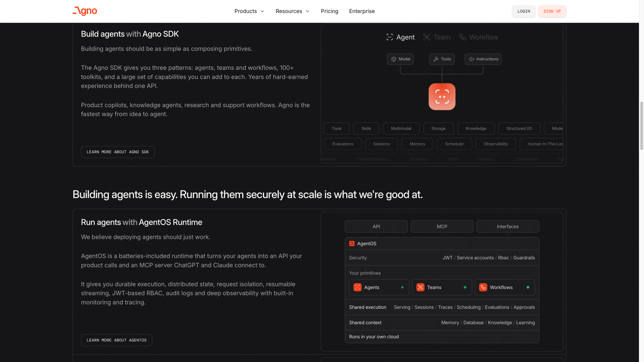Click the Agents primitive card
Viewport: 644px width, 362px height.
pyautogui.click(x=379, y=288)
